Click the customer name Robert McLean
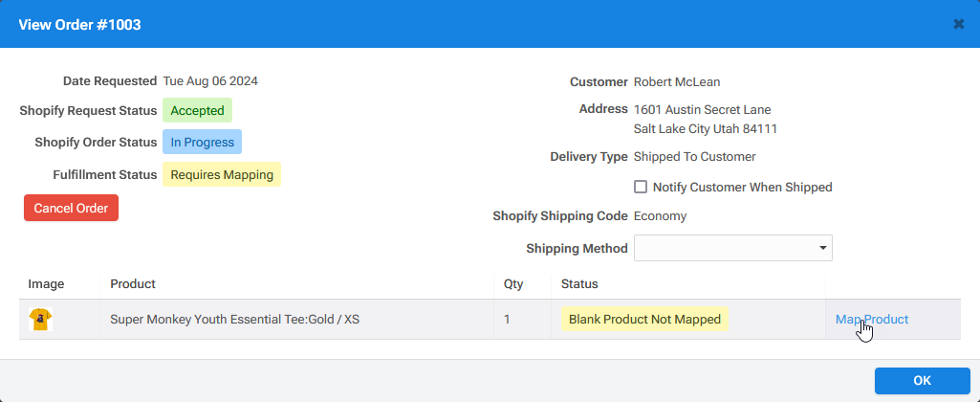The height and width of the screenshot is (402, 980). [677, 81]
